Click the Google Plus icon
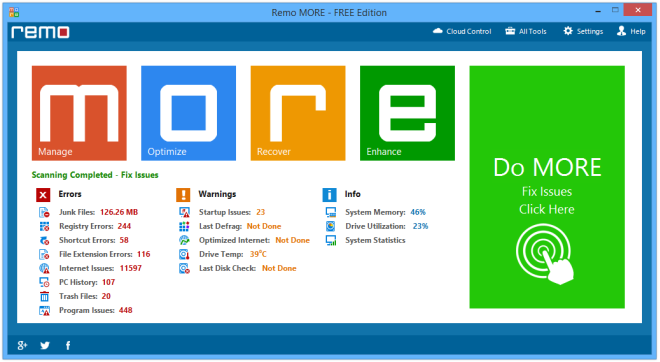The width and height of the screenshot is (660, 362). [x=22, y=346]
